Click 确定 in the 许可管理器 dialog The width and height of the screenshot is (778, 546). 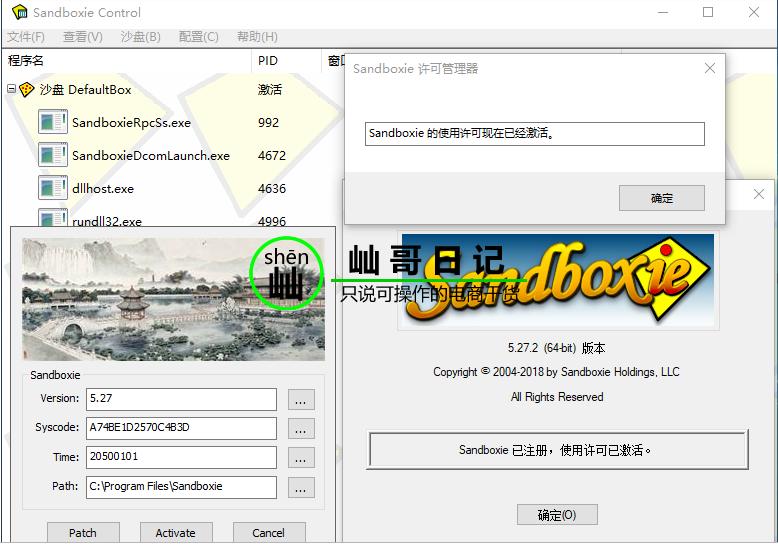point(661,198)
